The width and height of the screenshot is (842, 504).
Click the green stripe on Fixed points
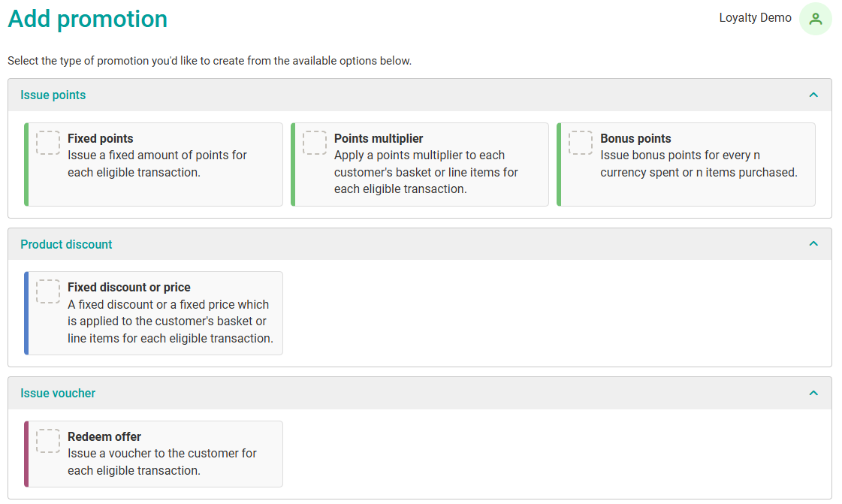click(x=26, y=164)
